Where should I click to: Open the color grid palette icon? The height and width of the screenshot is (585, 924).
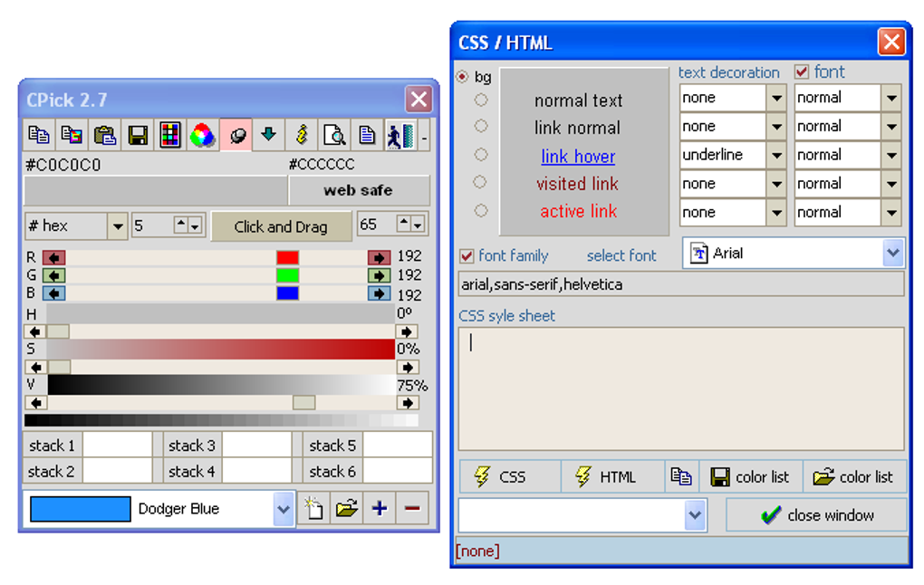tap(169, 135)
